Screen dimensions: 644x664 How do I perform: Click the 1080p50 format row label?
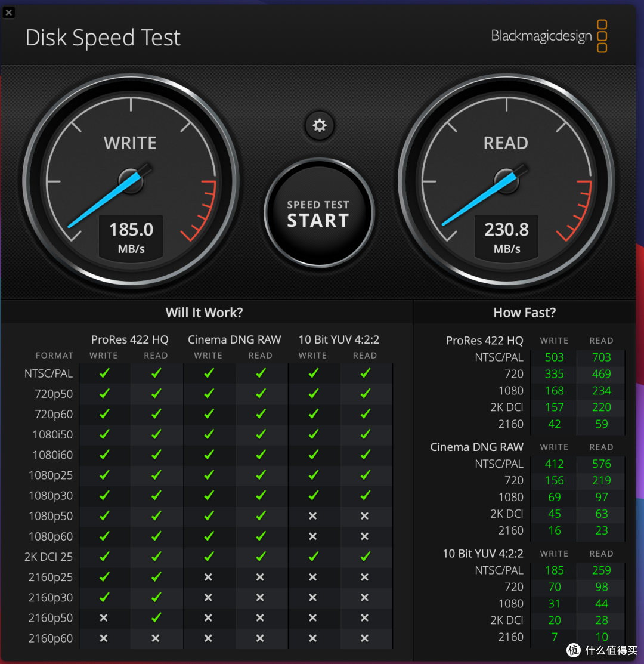coord(51,516)
